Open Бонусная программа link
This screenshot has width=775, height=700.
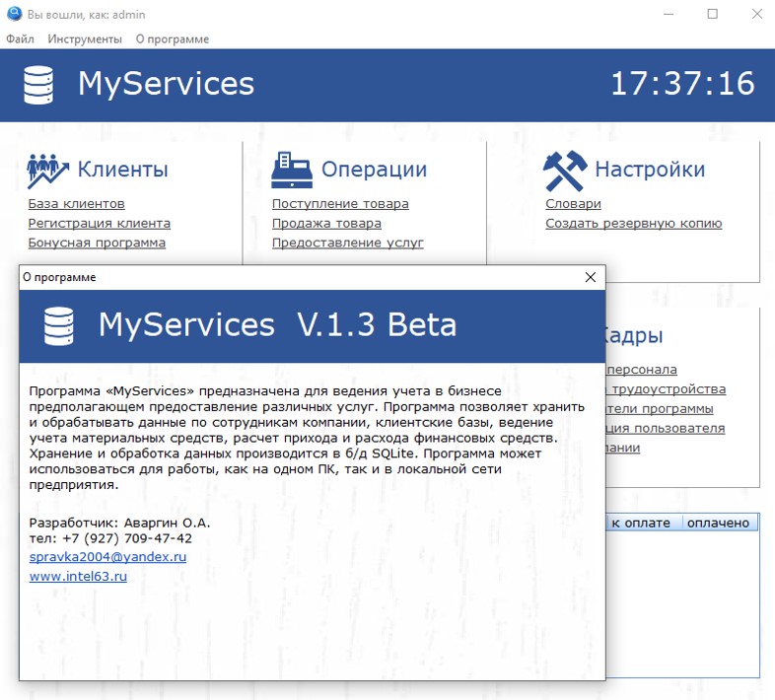coord(97,243)
